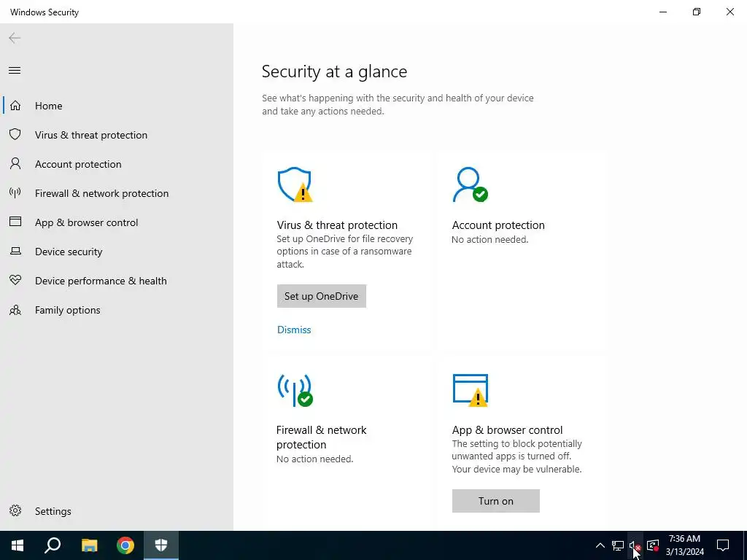
Task: Open the Action Center notifications icon
Action: [723, 545]
